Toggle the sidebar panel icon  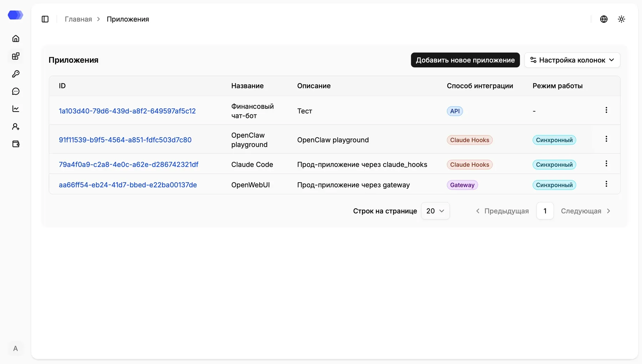pyautogui.click(x=45, y=19)
